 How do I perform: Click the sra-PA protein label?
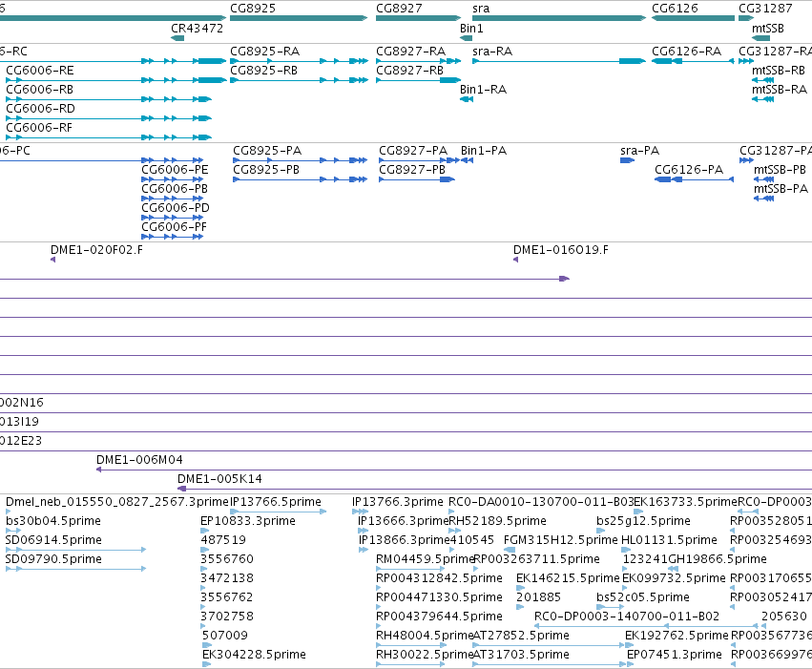click(639, 151)
